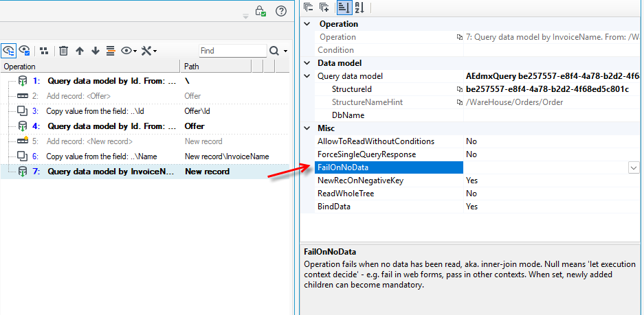Toggle the tree view eye icon
Image resolution: width=644 pixels, height=315 pixels.
tap(8, 51)
